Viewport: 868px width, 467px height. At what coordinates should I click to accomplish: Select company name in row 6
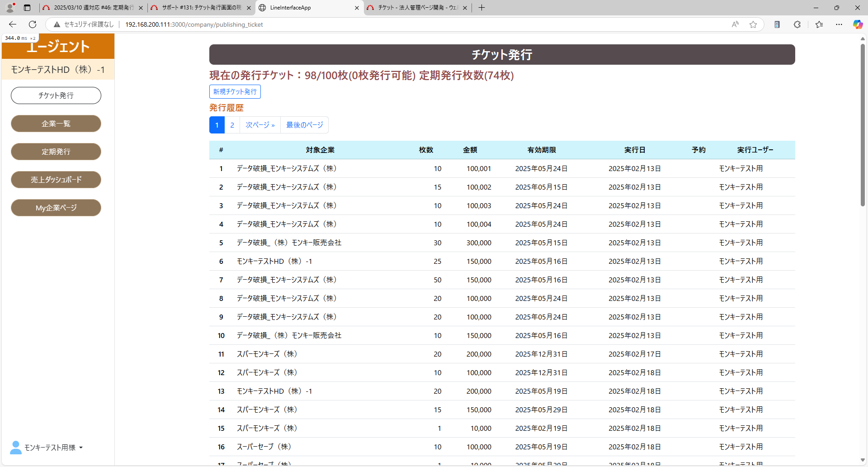[x=274, y=261]
